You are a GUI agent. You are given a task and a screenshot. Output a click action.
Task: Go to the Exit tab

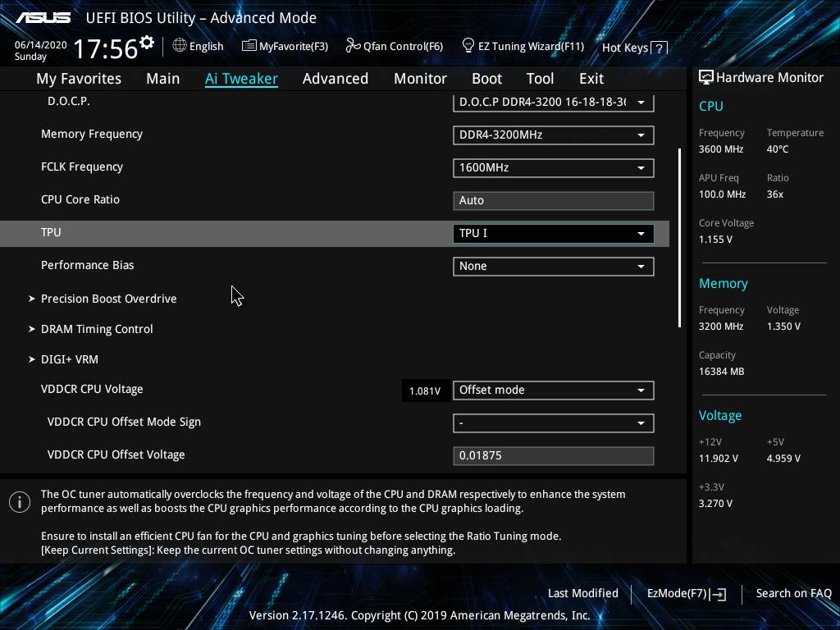[x=591, y=79]
